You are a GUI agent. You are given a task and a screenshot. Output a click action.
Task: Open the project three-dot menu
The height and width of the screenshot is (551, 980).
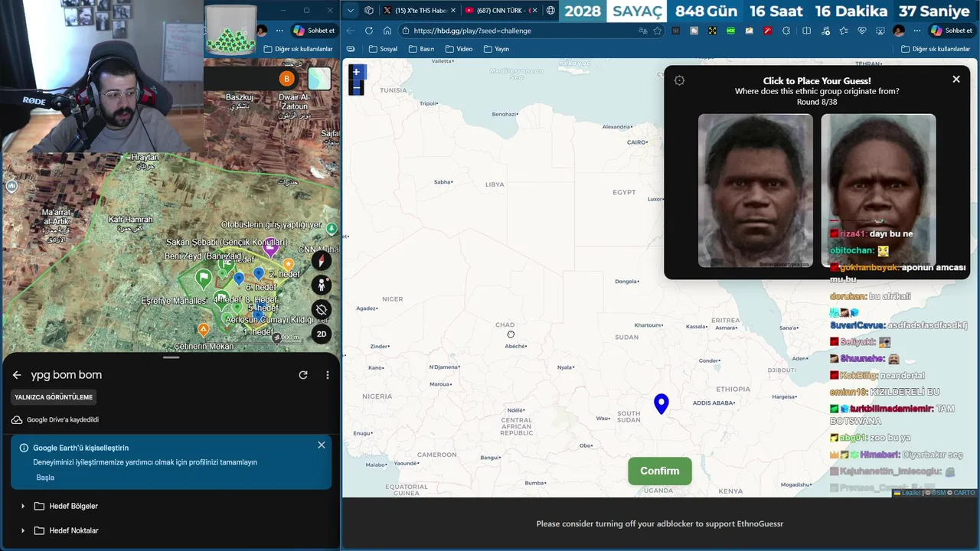tap(328, 375)
